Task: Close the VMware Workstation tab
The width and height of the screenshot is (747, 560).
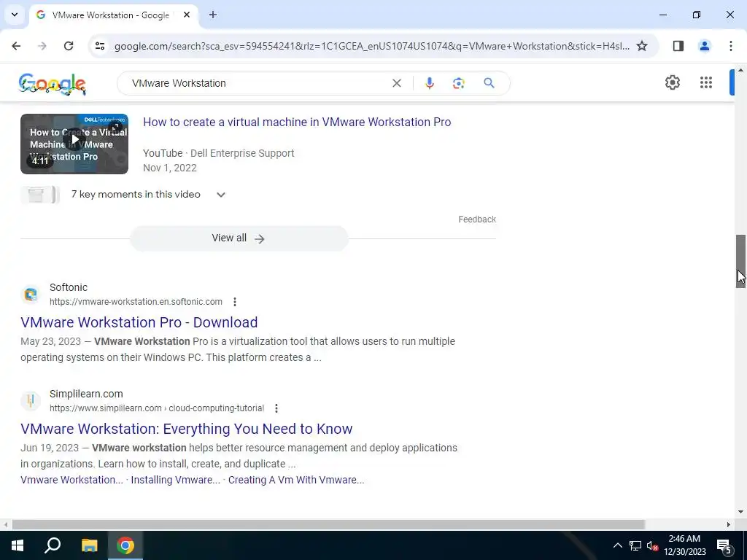Action: coord(187,15)
